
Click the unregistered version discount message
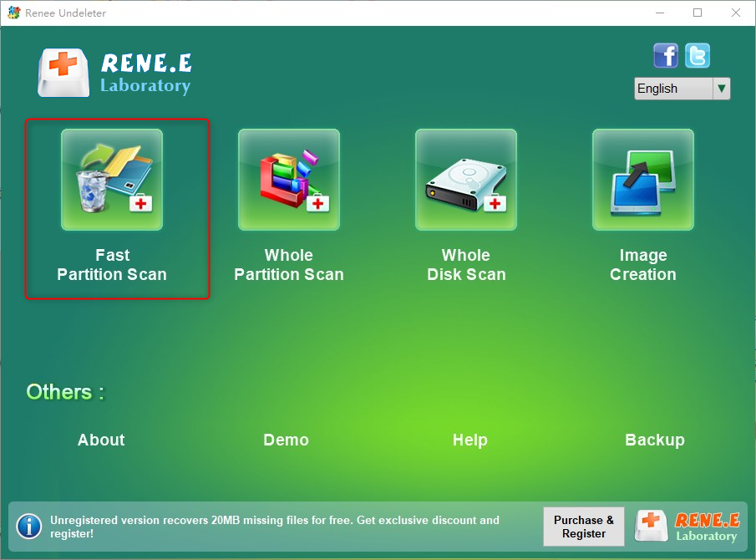(x=275, y=527)
